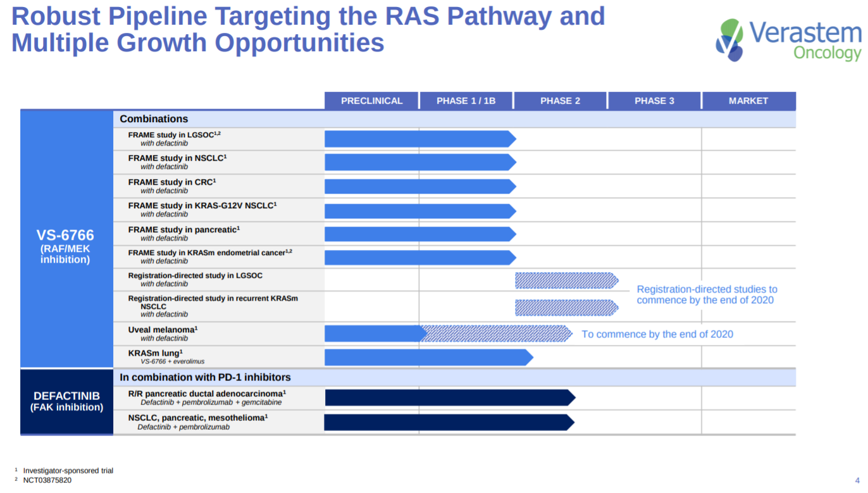Screen dimensions: 868x493
Task: Click the Verastem Oncology logo
Action: [788, 40]
